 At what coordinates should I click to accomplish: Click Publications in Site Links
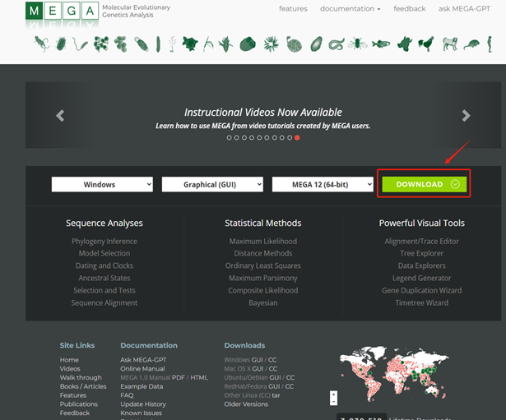pyautogui.click(x=78, y=404)
